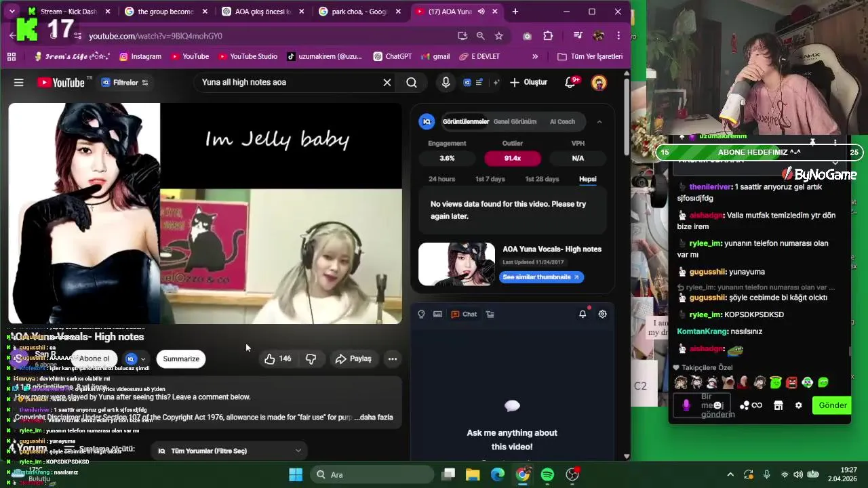
Task: Click the YouTube logo home link
Action: tap(61, 83)
